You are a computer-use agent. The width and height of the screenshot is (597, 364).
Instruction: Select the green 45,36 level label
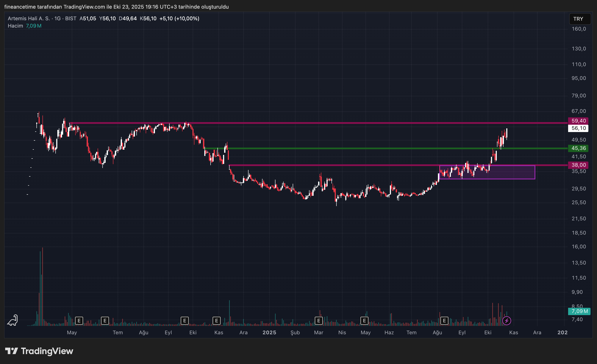tap(578, 148)
